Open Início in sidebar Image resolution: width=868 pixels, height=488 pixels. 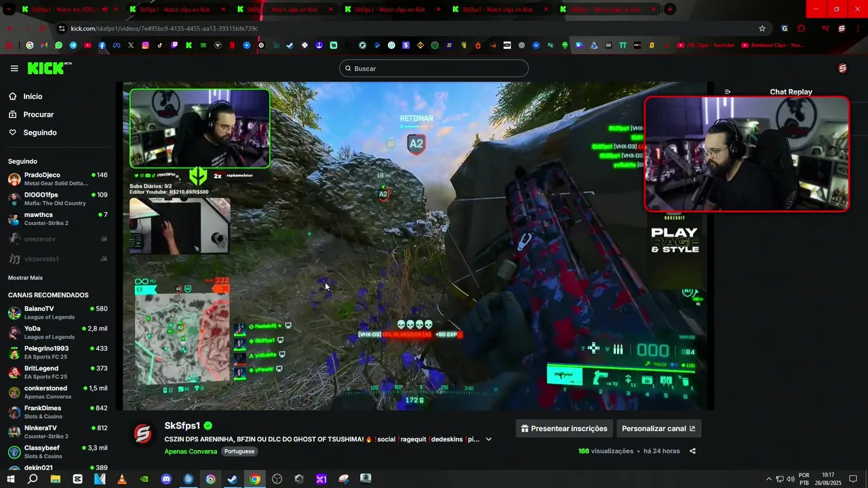point(33,96)
